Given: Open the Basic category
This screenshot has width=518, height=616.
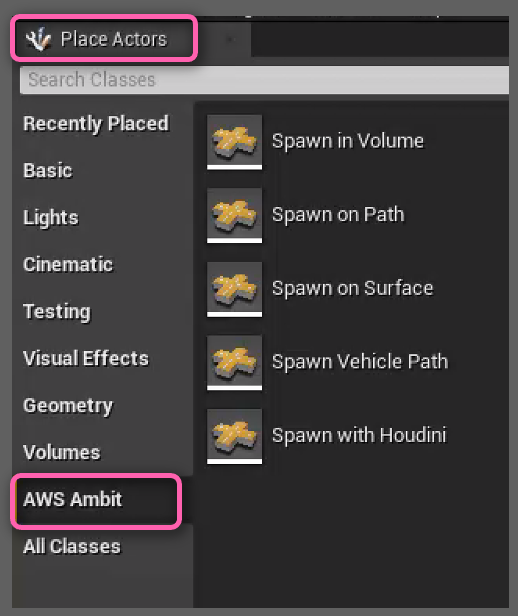Looking at the screenshot, I should [x=48, y=170].
